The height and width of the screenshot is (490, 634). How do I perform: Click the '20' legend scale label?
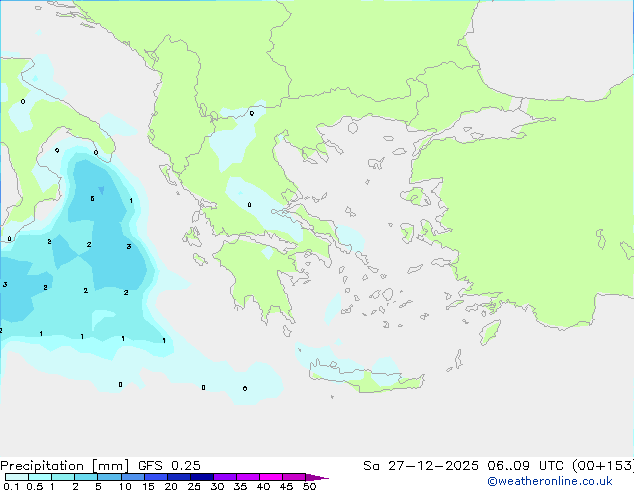click(171, 486)
